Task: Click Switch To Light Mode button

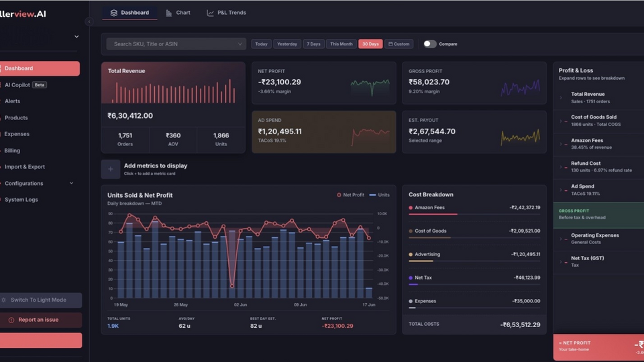Action: tap(41, 300)
